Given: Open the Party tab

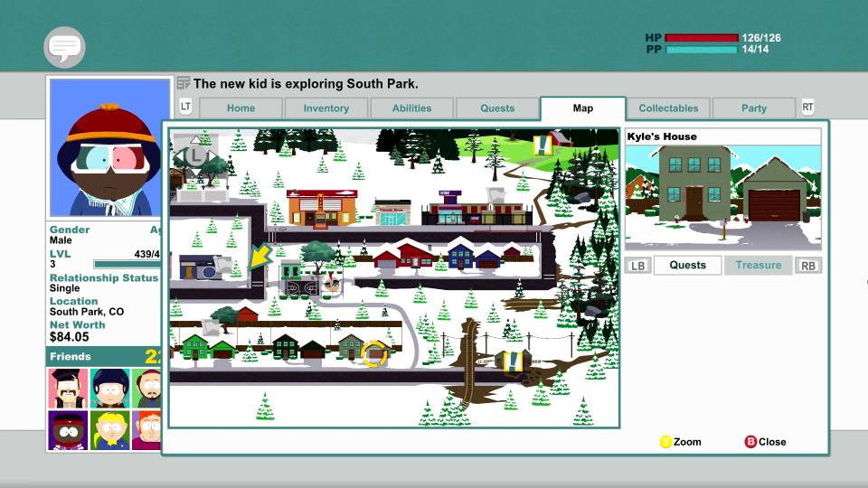Looking at the screenshot, I should [x=754, y=108].
